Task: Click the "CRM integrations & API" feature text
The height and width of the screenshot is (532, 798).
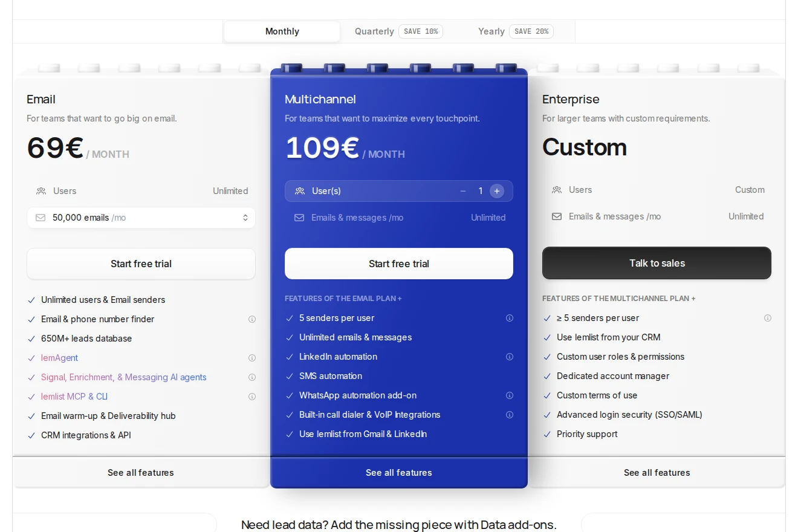Action: [86, 435]
